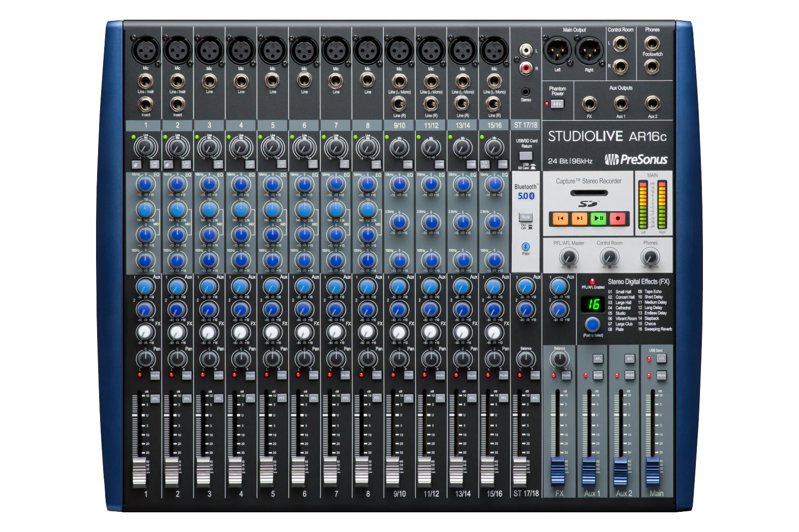Viewport: 799px width, 532px height.
Task: Mute channel 5
Action: tap(282, 375)
